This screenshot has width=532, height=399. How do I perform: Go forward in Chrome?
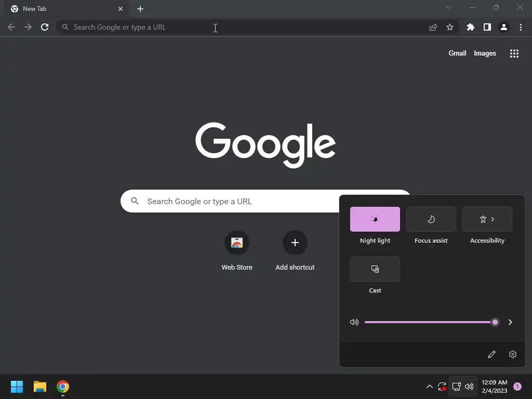[28, 27]
